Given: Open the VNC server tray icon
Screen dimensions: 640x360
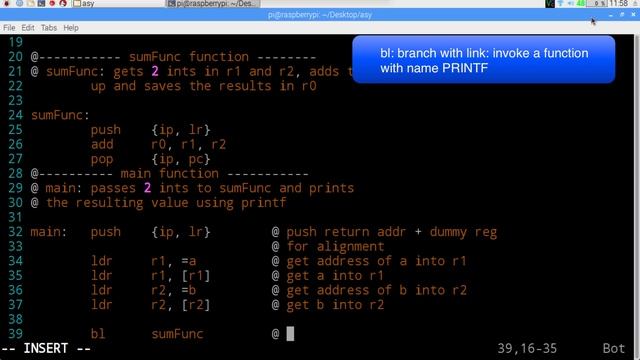Looking at the screenshot, I should tap(550, 4).
